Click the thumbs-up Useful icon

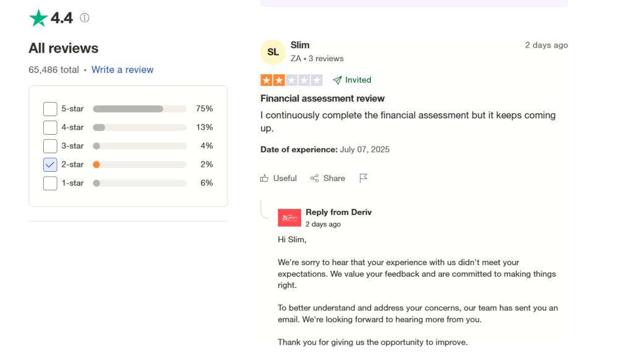click(265, 178)
